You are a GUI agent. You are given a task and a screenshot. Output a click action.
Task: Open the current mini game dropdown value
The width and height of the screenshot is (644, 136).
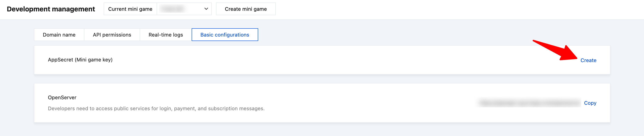coord(180,9)
